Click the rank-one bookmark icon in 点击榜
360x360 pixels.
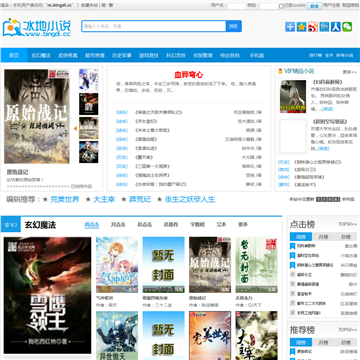pos(292,246)
